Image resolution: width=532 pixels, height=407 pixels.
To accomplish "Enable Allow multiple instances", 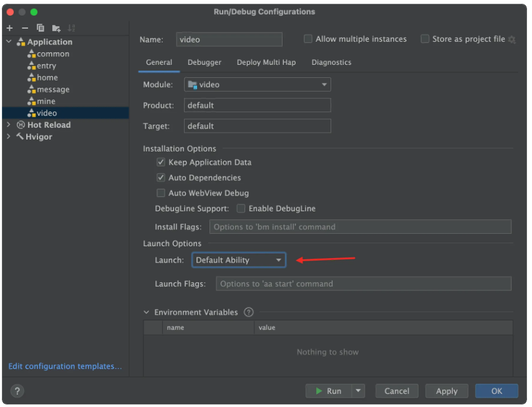I will coord(308,39).
